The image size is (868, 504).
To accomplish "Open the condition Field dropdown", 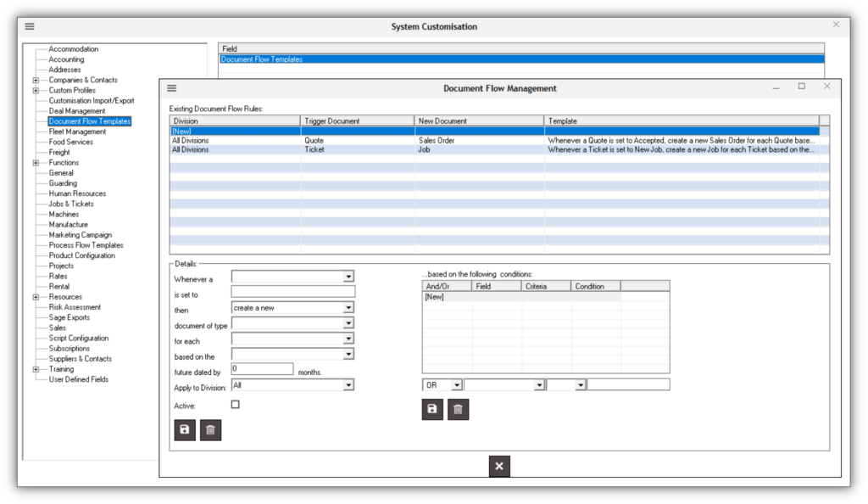I will [x=538, y=385].
